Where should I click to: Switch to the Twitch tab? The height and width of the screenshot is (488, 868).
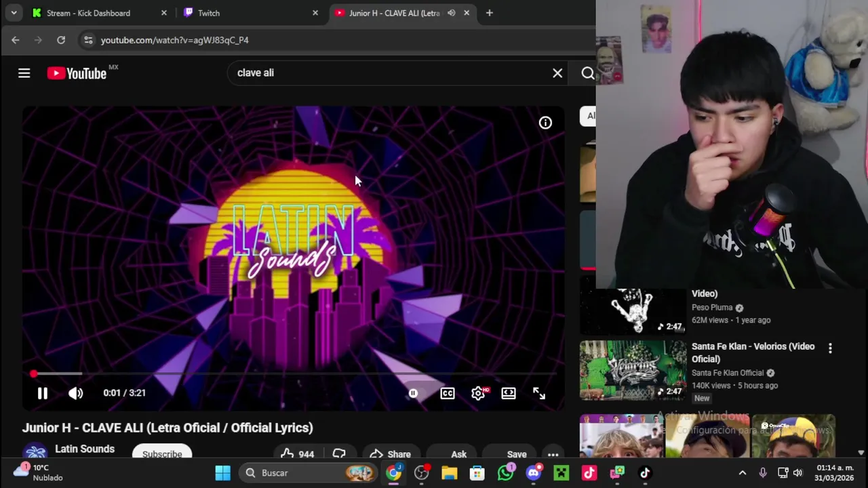[252, 13]
